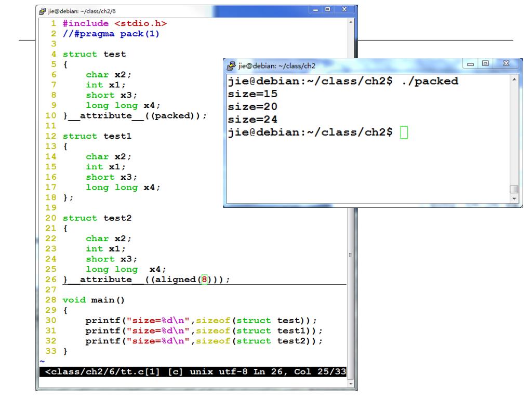Click scroll down arrow in editor window
Screen dimensions: 532x399
[x=351, y=384]
